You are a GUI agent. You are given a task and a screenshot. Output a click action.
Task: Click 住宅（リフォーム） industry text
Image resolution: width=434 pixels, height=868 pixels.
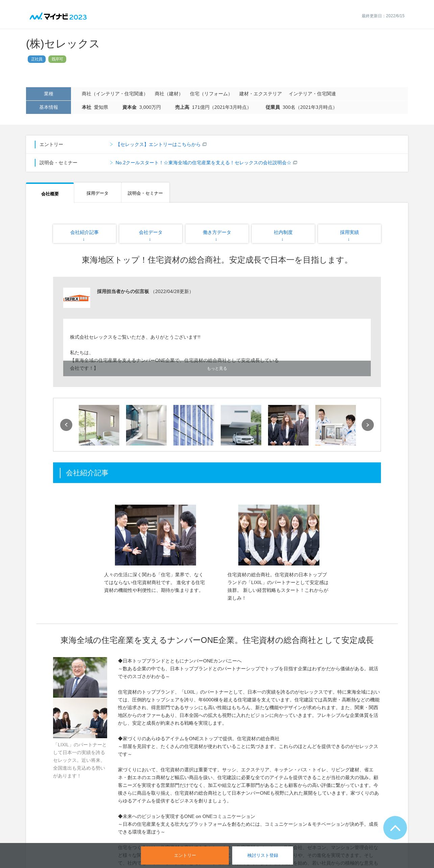[211, 94]
